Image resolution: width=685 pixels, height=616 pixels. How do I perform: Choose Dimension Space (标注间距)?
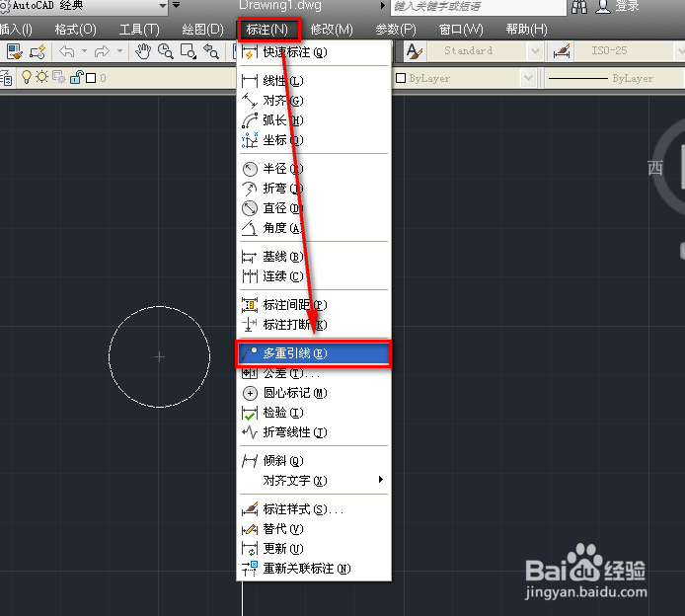[x=314, y=304]
